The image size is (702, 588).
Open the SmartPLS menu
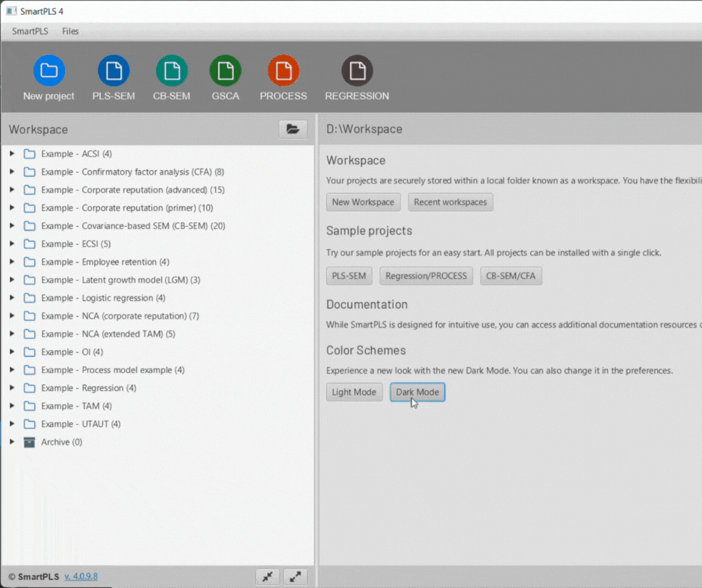[30, 31]
